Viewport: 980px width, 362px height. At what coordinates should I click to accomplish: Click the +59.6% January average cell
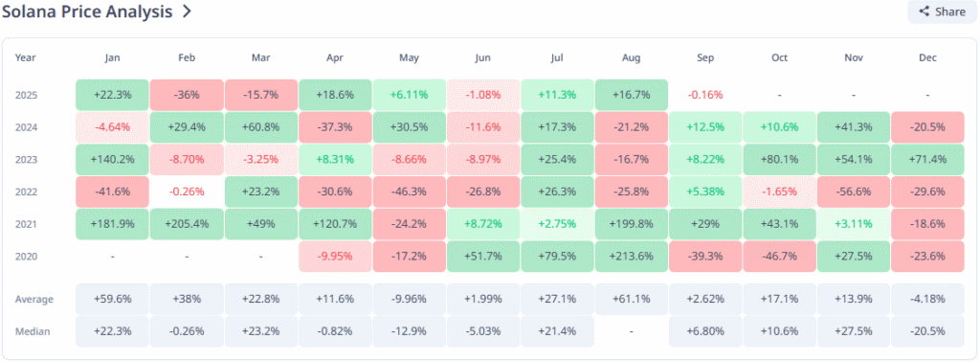tap(113, 299)
